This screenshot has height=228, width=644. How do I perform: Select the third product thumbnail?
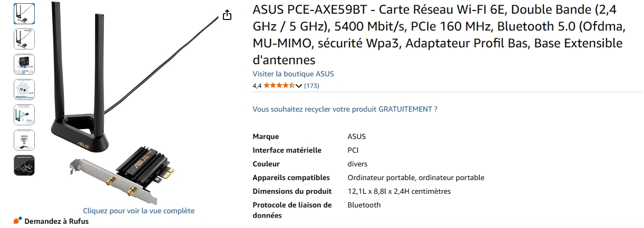tap(24, 64)
